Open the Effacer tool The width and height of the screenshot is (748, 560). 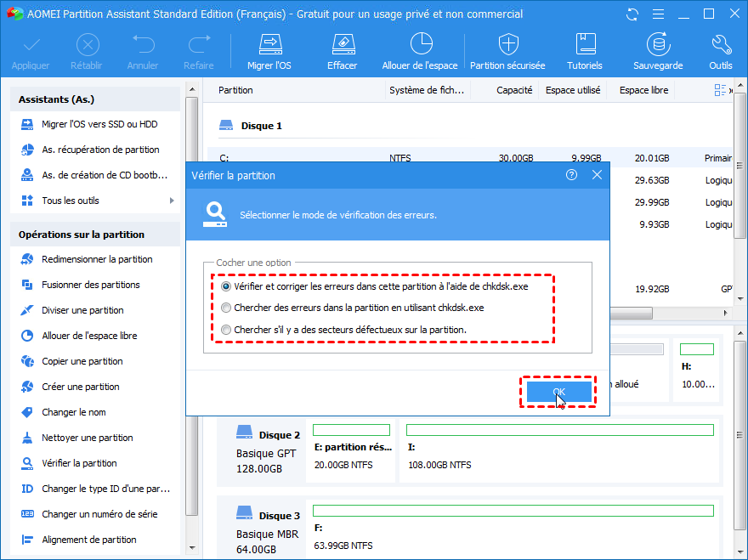click(342, 52)
